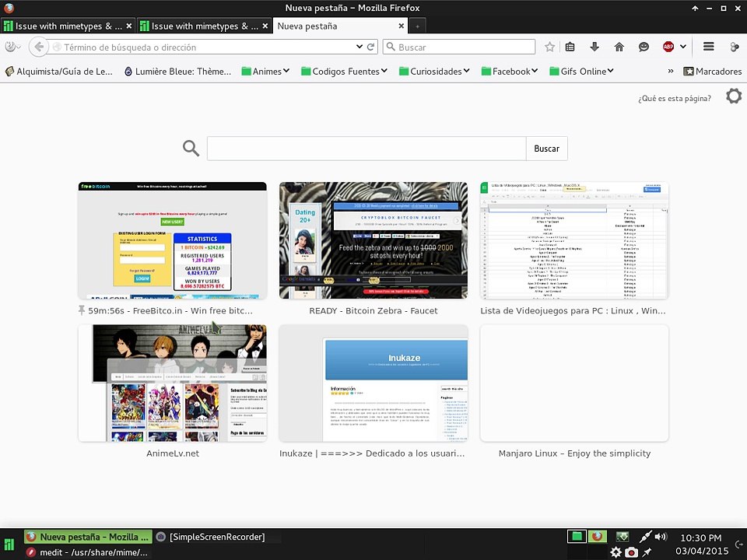The height and width of the screenshot is (560, 747).
Task: Click the Greasemonkey monkey icon left of back button
Action: coord(10,47)
